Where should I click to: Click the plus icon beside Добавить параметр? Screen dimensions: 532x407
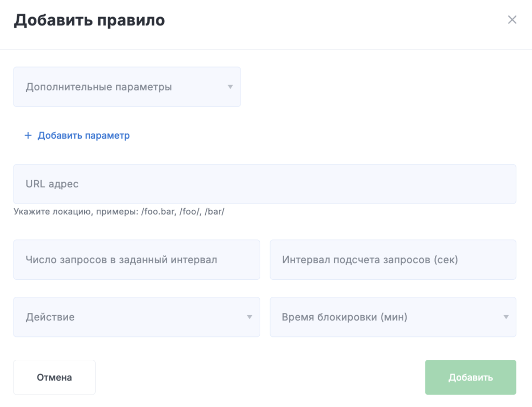pos(28,135)
